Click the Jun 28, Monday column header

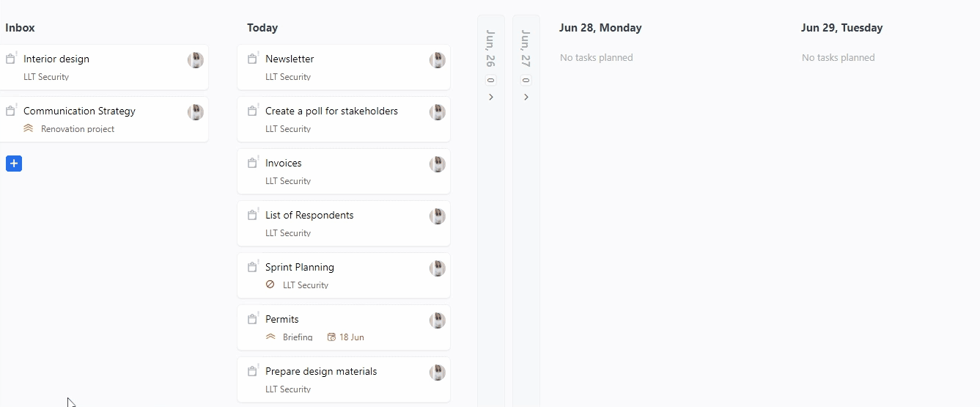[x=600, y=28]
